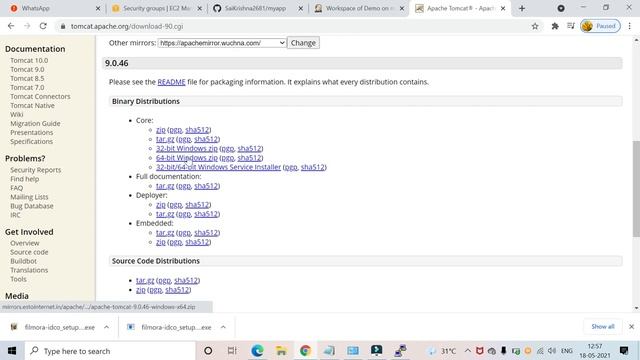
Task: Open Task View on the taskbar
Action: tap(232, 351)
